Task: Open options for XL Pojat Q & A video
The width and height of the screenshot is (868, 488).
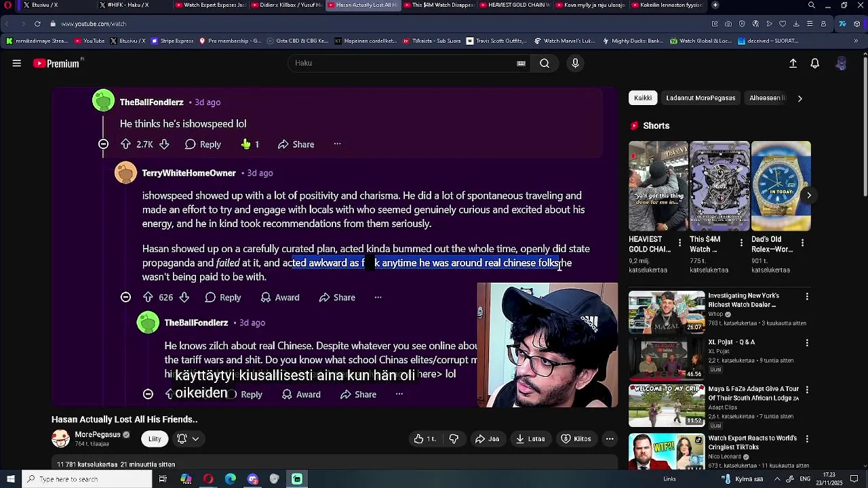Action: pyautogui.click(x=807, y=343)
